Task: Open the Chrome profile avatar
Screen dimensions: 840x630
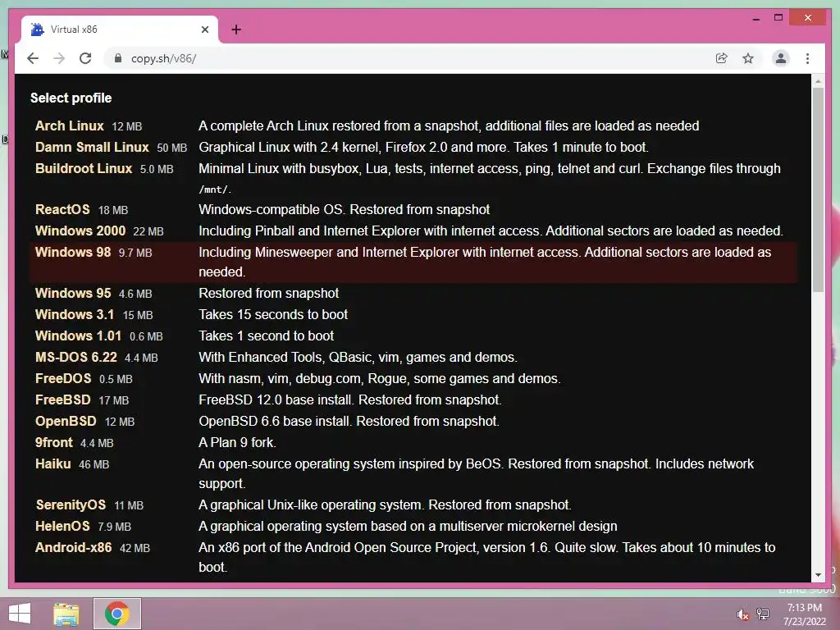Action: pyautogui.click(x=781, y=58)
